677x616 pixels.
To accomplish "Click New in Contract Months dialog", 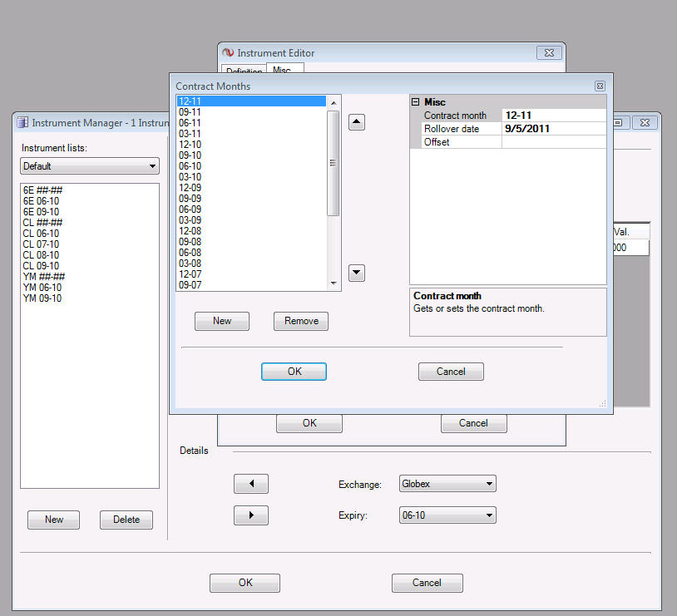I will point(222,321).
